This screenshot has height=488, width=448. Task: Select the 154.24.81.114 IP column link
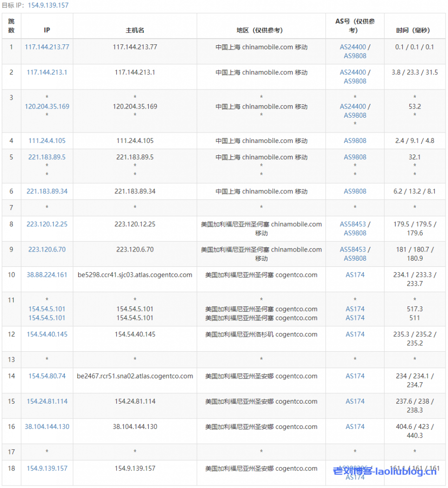47,402
